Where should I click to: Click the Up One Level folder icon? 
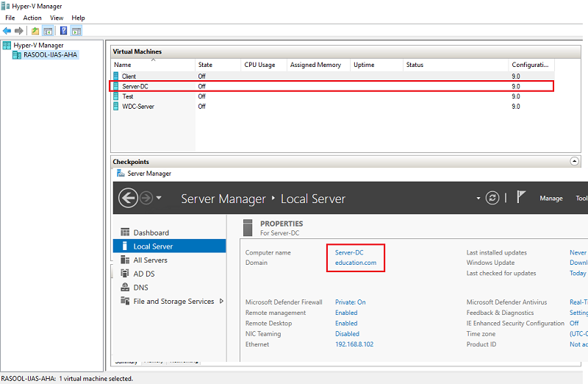[x=35, y=31]
